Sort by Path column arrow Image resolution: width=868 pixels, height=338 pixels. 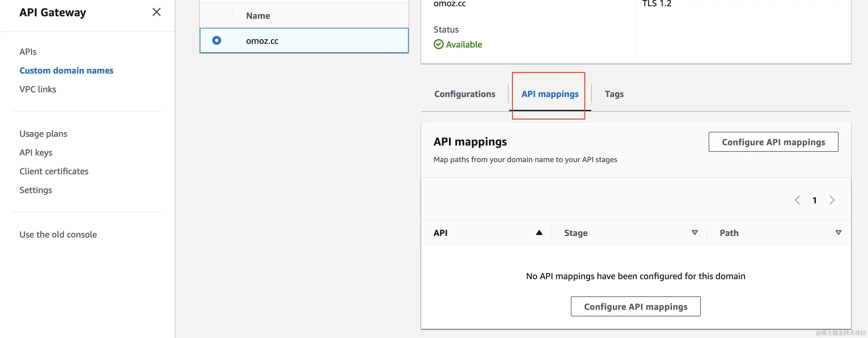click(x=838, y=233)
